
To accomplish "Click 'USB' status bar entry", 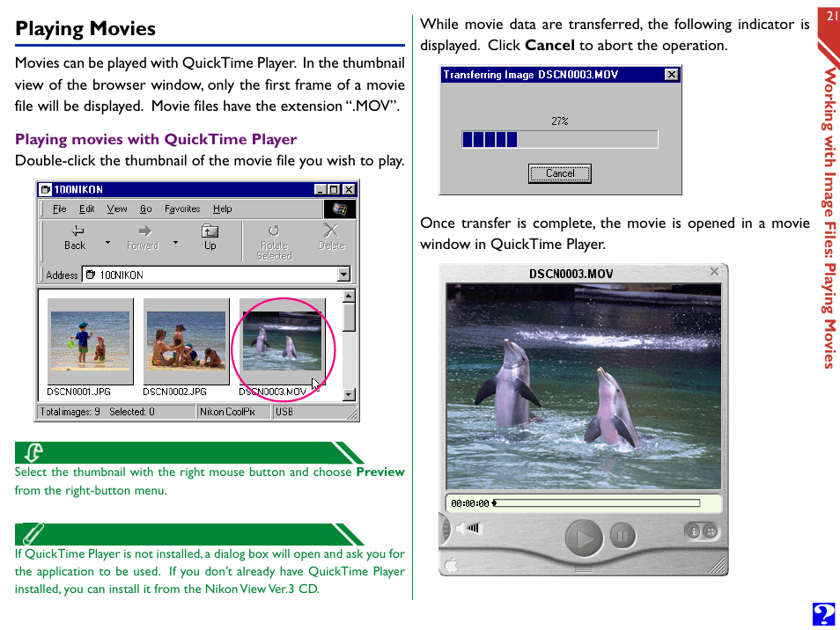I will 284,412.
